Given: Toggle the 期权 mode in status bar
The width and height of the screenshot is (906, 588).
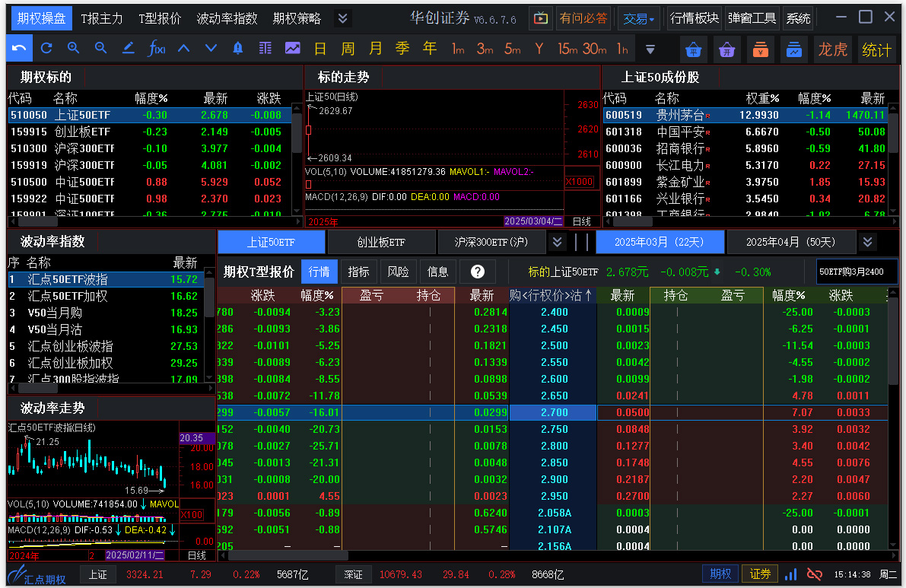Looking at the screenshot, I should coord(720,574).
